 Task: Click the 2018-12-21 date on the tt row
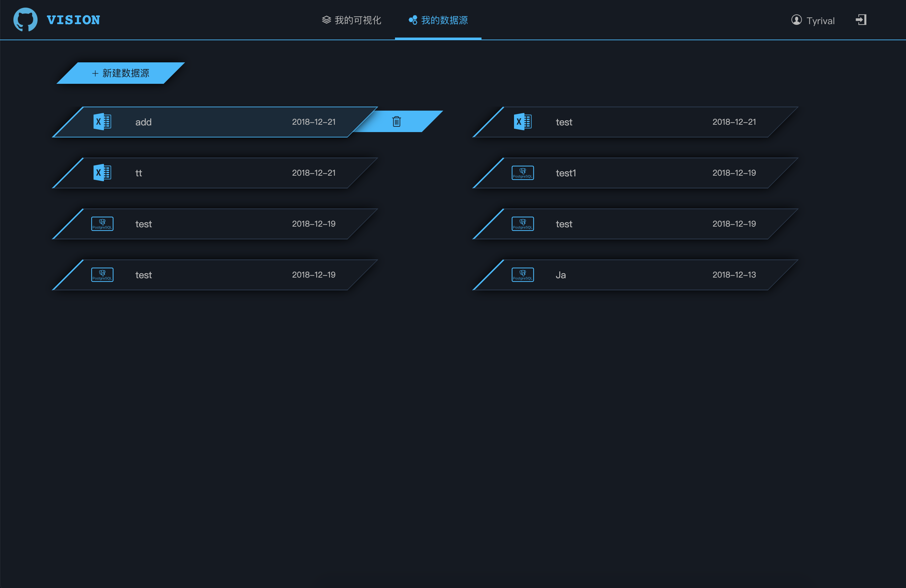[313, 173]
